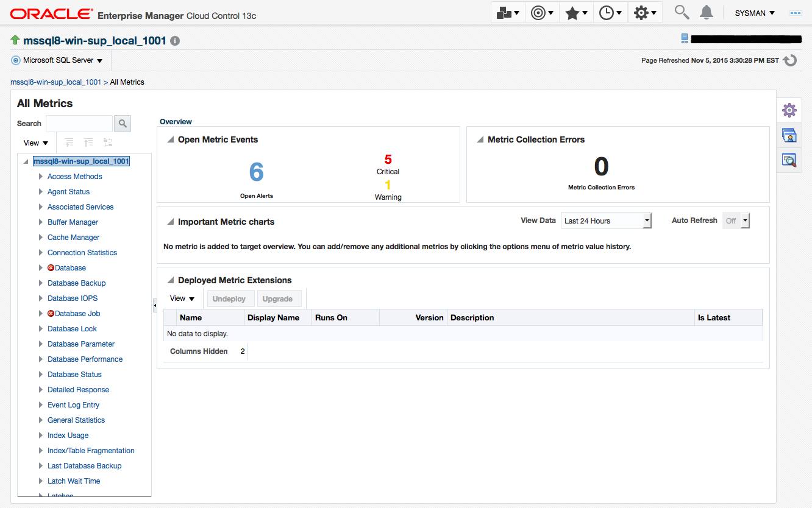Viewport: 812px width, 508px height.
Task: Sort by the Version column header
Action: (x=413, y=317)
